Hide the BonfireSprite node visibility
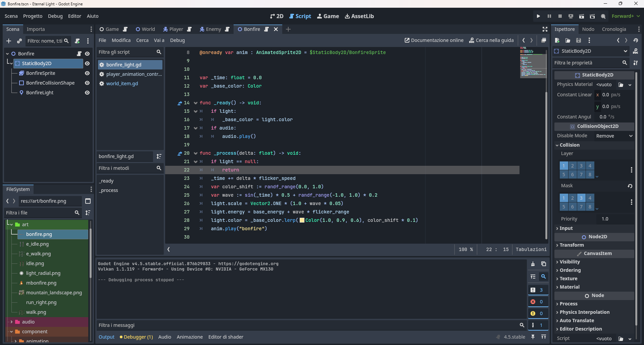This screenshot has width=644, height=345. [87, 73]
